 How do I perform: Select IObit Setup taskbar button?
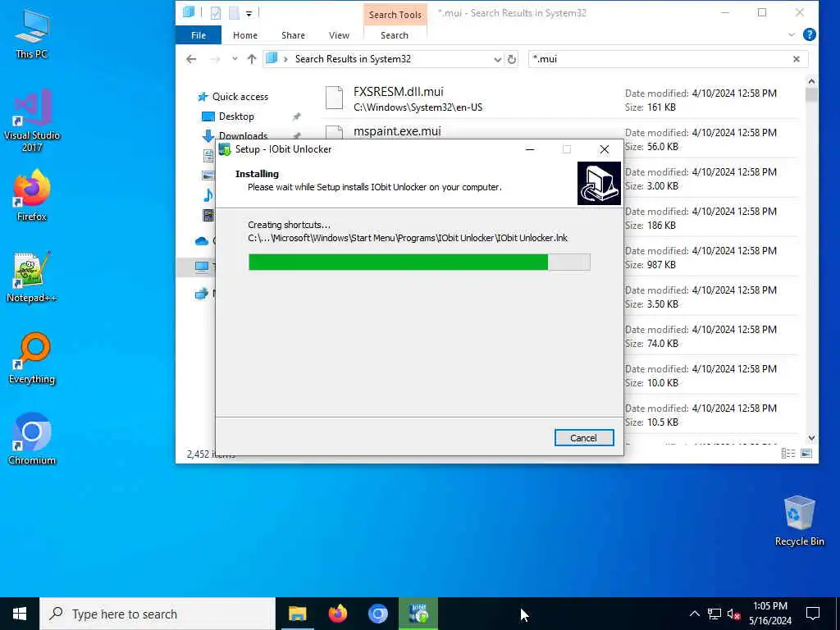tap(418, 614)
